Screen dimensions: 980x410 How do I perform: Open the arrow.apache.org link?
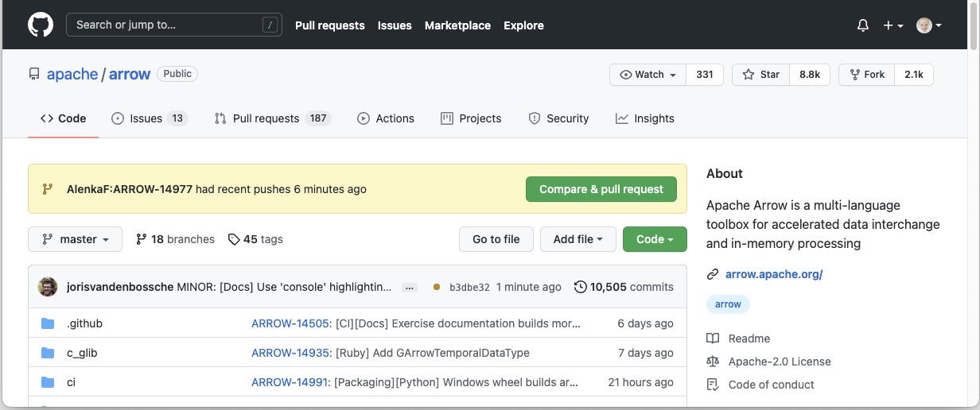(773, 274)
